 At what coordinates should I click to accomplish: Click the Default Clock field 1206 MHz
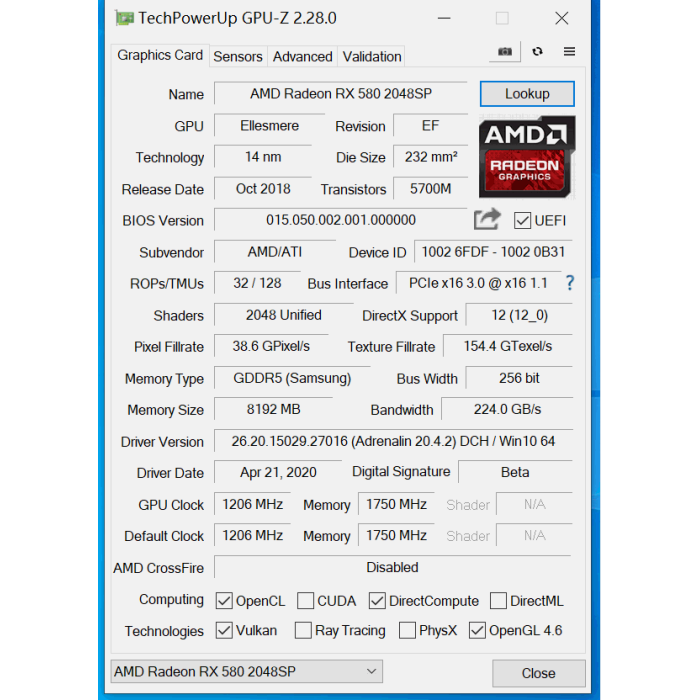(x=253, y=535)
